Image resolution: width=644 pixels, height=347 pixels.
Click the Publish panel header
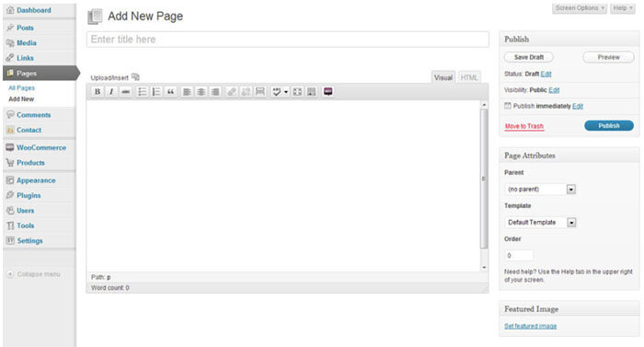pos(569,40)
